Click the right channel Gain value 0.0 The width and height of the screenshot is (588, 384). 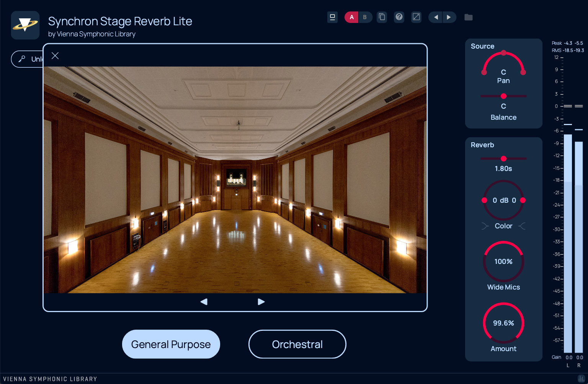[580, 358]
